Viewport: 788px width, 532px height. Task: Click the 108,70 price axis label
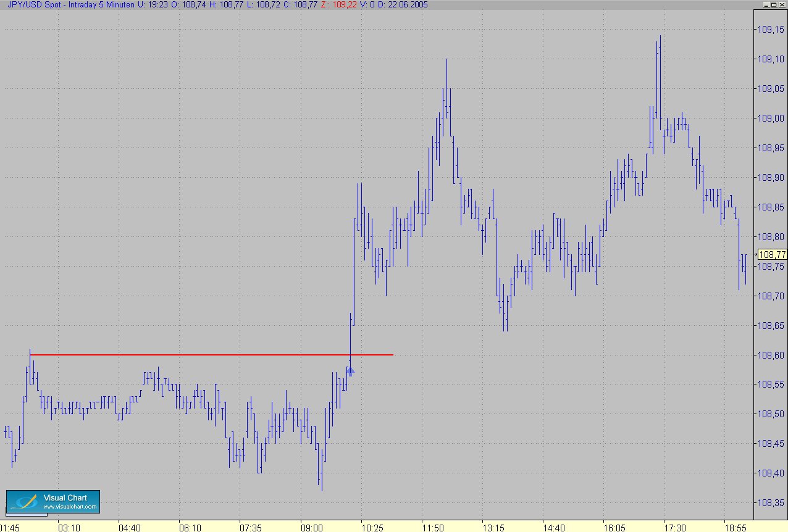[x=771, y=296]
